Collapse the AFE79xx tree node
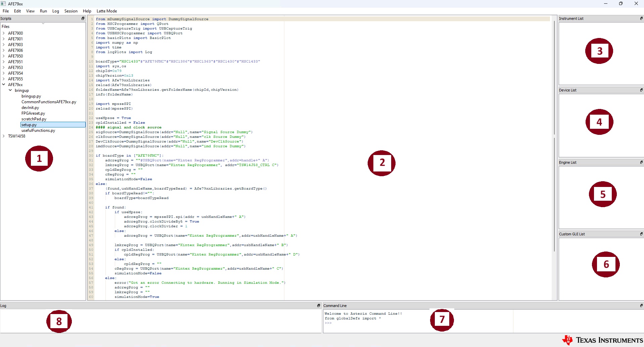The image size is (644, 347). [x=4, y=84]
